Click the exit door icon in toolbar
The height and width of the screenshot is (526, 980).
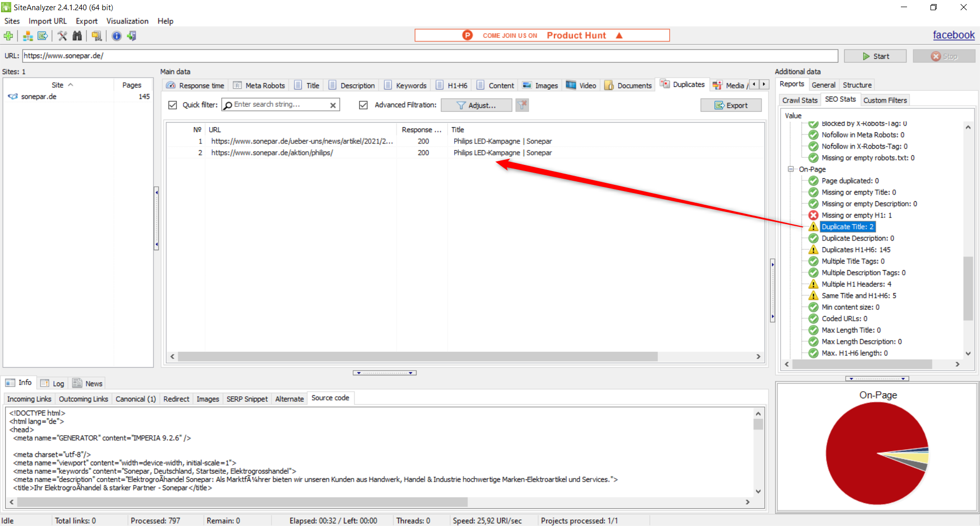(x=132, y=36)
